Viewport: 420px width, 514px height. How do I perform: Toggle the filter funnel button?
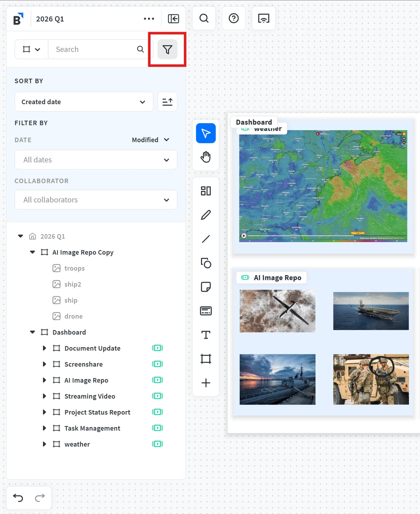click(x=167, y=49)
